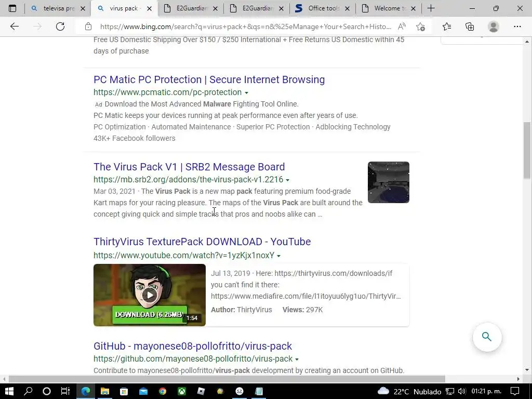Viewport: 532px width, 399px height.
Task: Expand mb.srb2.org URL dropdown arrow
Action: pos(288,180)
